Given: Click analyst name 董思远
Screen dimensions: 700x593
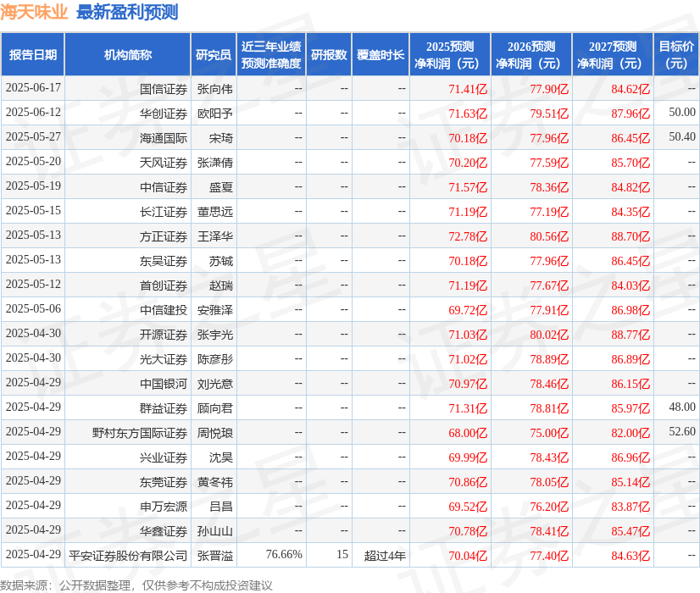Looking at the screenshot, I should [x=215, y=212].
